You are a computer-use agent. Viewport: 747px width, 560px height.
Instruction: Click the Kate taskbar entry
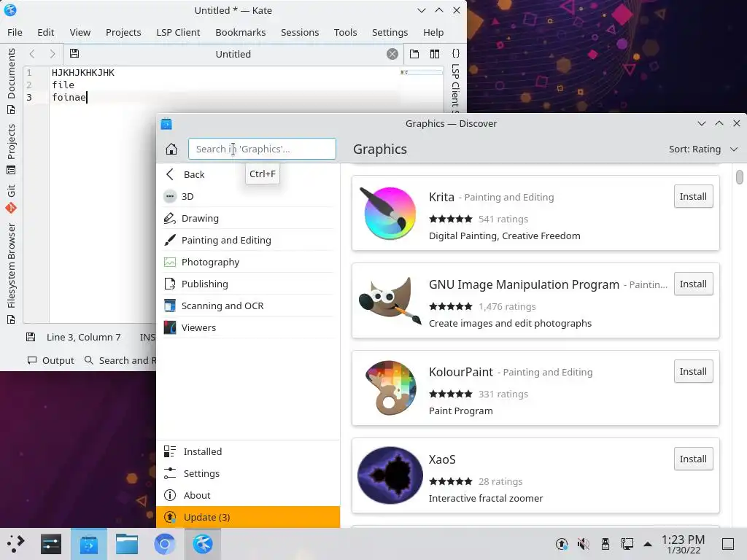tap(203, 544)
